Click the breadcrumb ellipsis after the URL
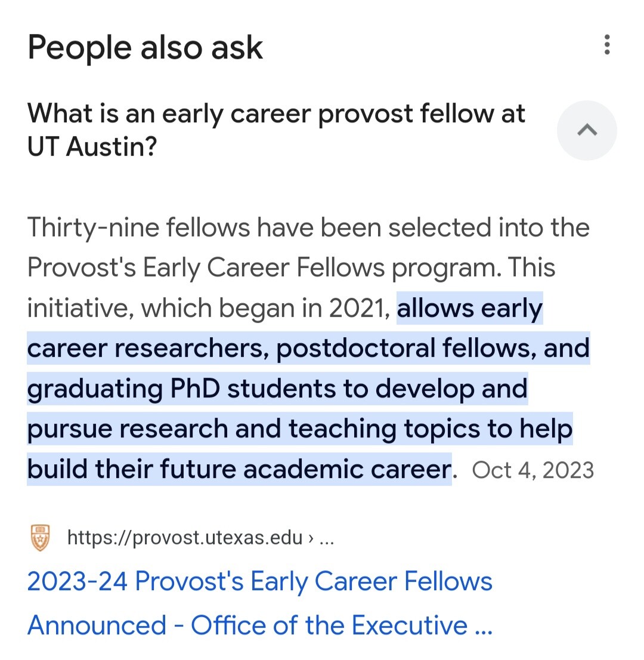Image resolution: width=644 pixels, height=660 pixels. click(x=326, y=538)
